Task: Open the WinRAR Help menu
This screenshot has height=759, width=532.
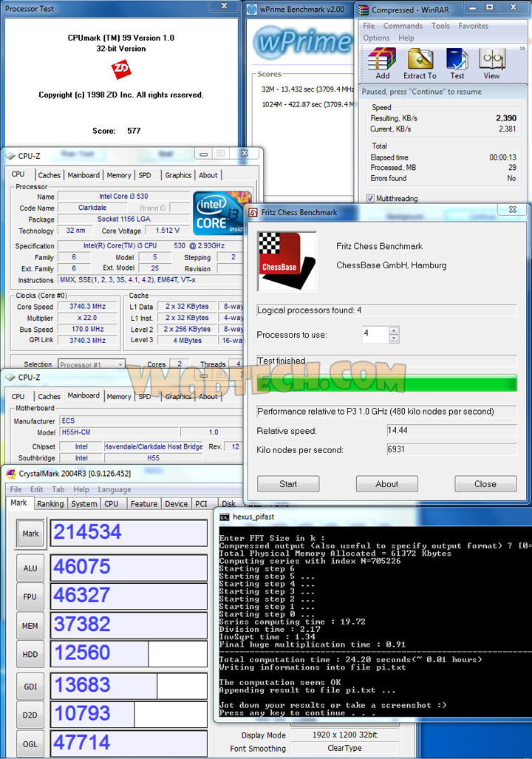Action: click(x=406, y=38)
